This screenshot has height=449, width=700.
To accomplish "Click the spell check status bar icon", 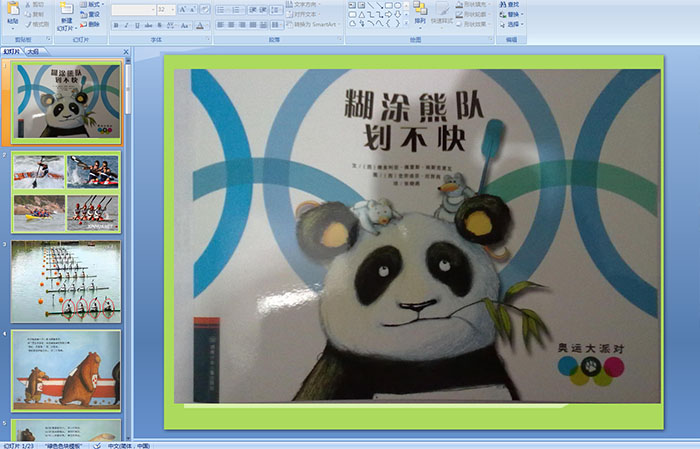I will pyautogui.click(x=97, y=445).
